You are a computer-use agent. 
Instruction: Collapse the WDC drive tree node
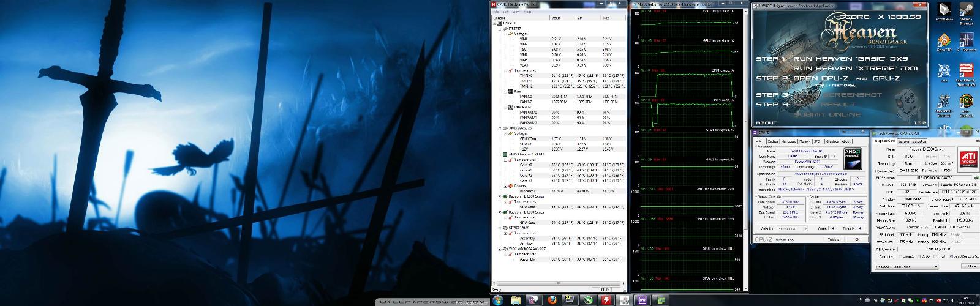tap(500, 248)
